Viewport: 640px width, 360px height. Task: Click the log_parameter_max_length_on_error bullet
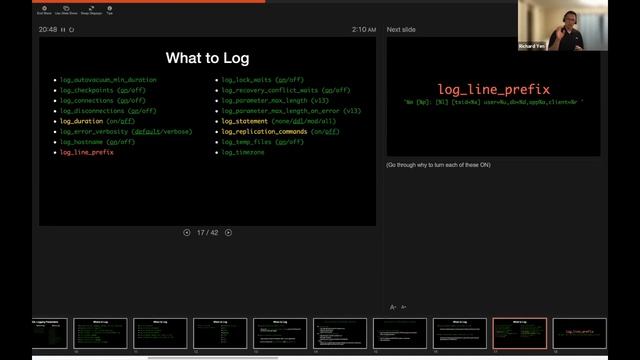coord(291,111)
